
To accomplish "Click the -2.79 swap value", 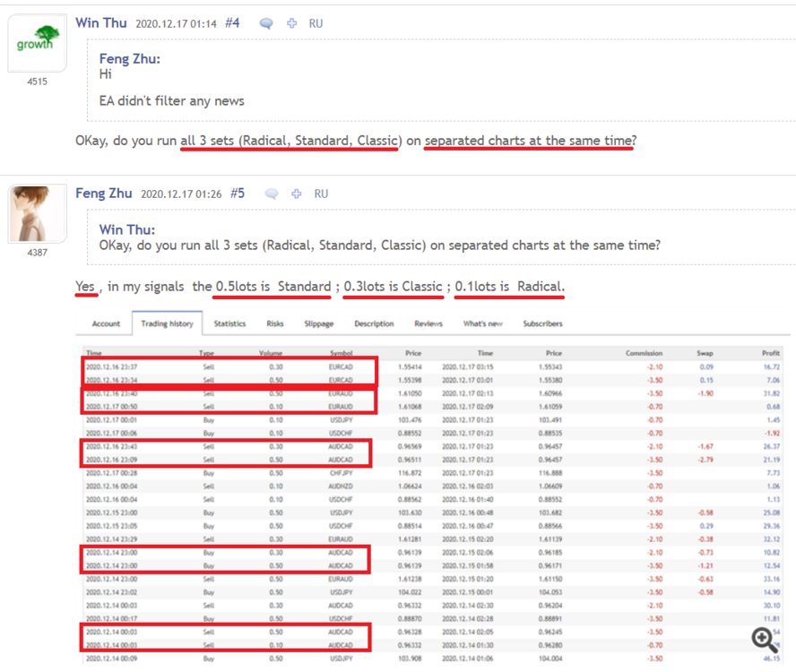I will [705, 460].
